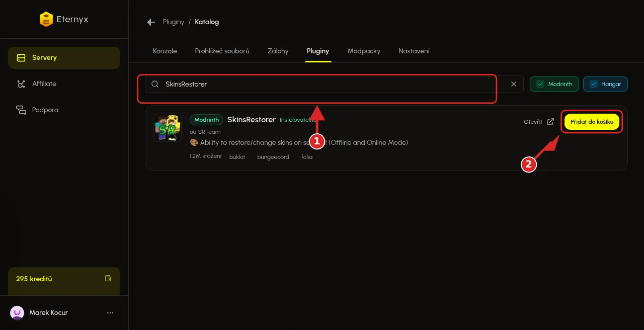The height and width of the screenshot is (330, 644).
Task: Open Podpora in the sidebar
Action: click(64, 110)
